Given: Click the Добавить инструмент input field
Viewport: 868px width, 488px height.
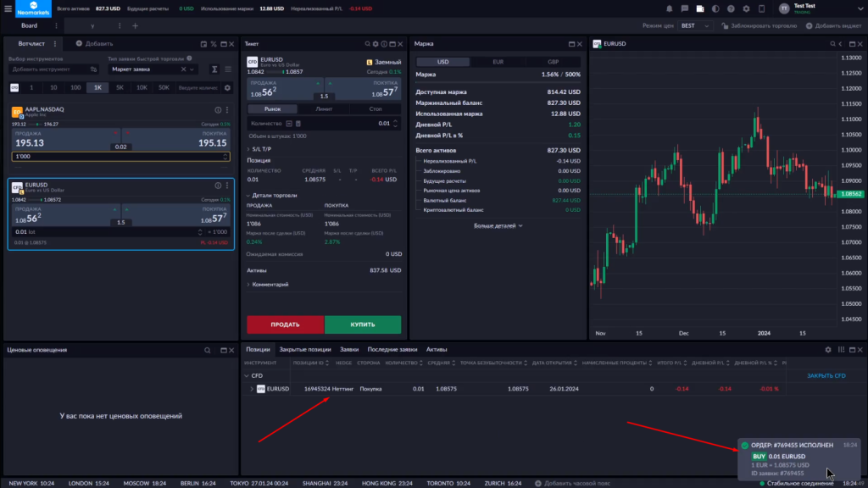Looking at the screenshot, I should point(48,69).
